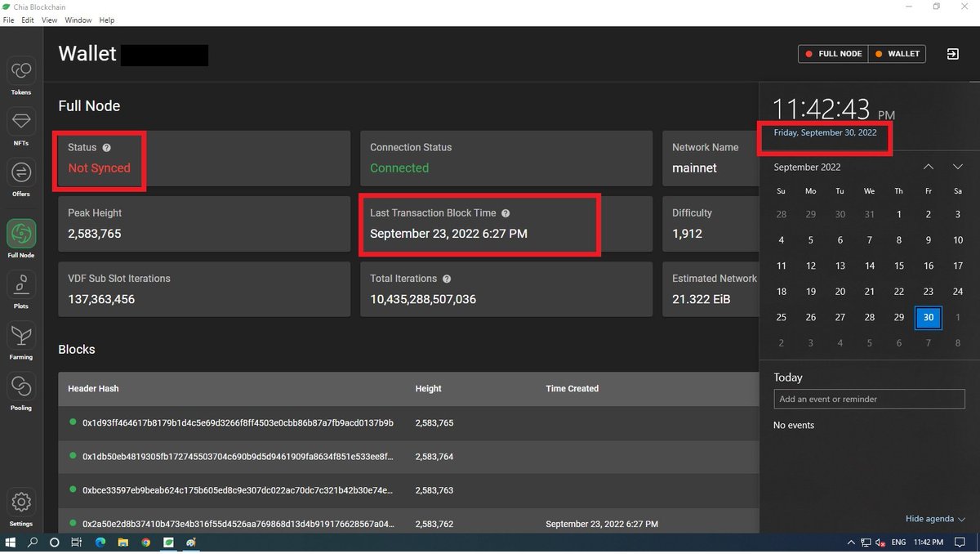Click the ENG language indicator in taskbar
The image size is (980, 554).
(x=898, y=543)
